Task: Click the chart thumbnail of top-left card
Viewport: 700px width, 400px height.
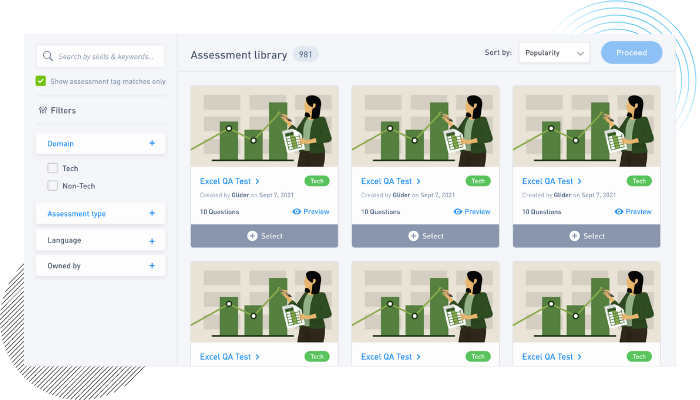Action: coord(264,126)
